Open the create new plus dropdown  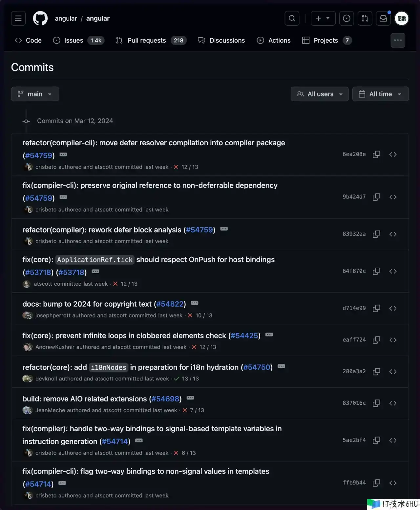tap(323, 18)
